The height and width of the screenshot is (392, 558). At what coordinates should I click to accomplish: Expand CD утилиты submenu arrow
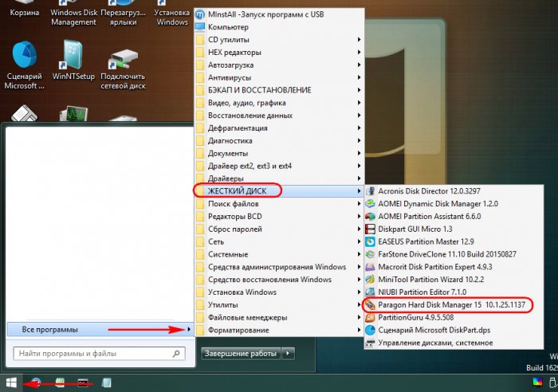tap(359, 40)
